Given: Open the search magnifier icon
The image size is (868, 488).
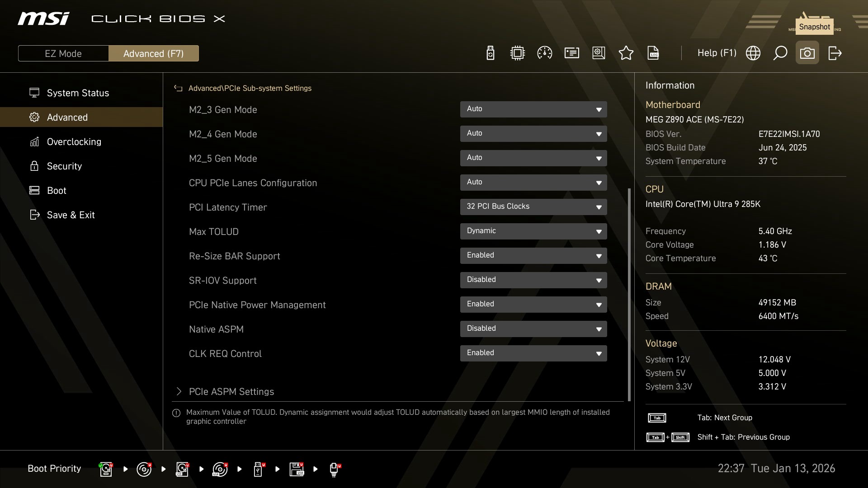Looking at the screenshot, I should (x=780, y=53).
